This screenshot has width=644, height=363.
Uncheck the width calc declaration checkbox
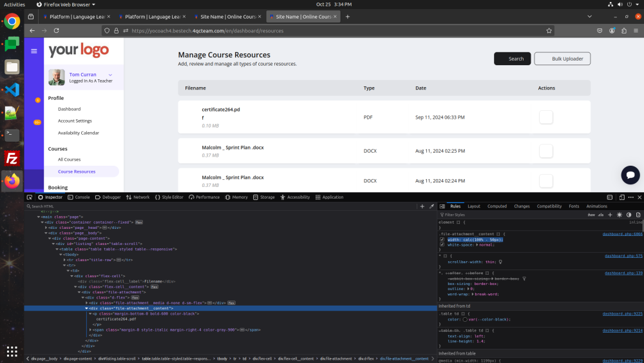point(442,240)
